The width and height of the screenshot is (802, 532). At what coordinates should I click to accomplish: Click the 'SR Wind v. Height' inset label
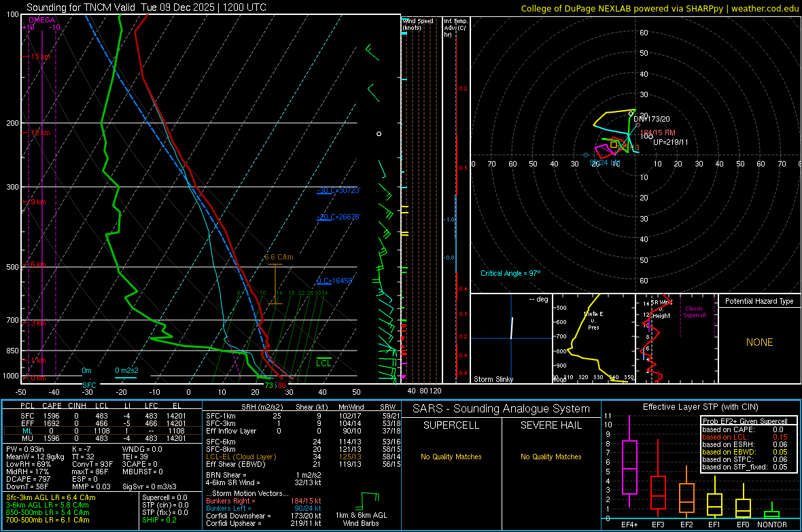pyautogui.click(x=661, y=309)
